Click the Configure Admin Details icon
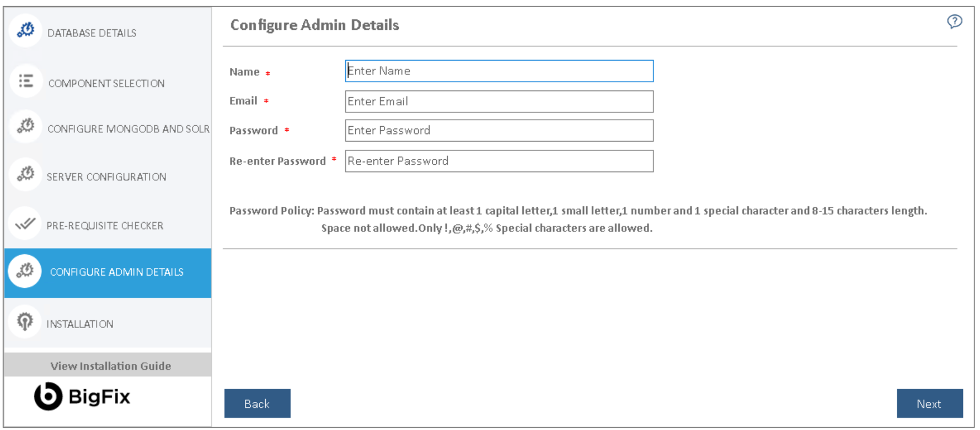 (25, 271)
